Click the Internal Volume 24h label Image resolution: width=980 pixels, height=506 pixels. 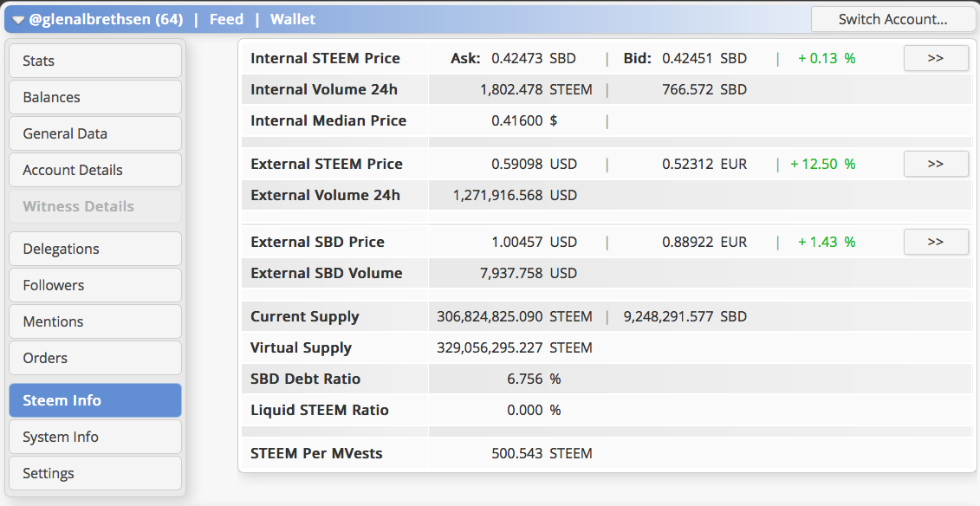pyautogui.click(x=324, y=89)
